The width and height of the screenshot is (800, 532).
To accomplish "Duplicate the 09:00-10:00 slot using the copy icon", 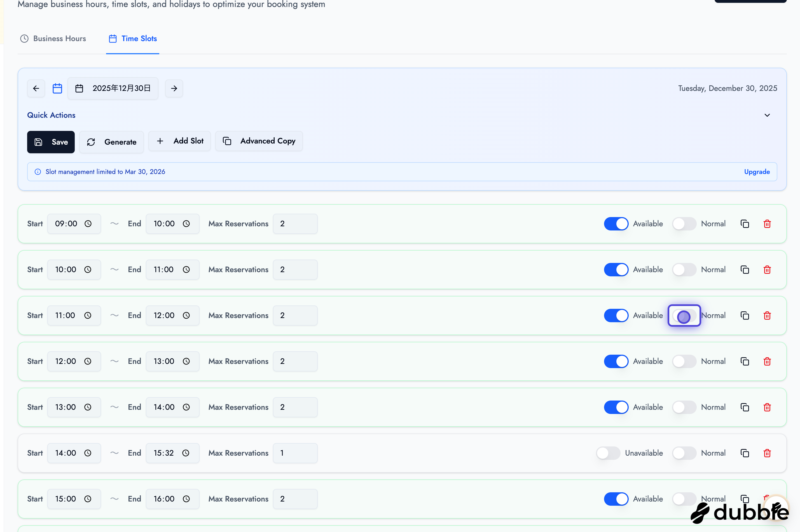I will 745,223.
